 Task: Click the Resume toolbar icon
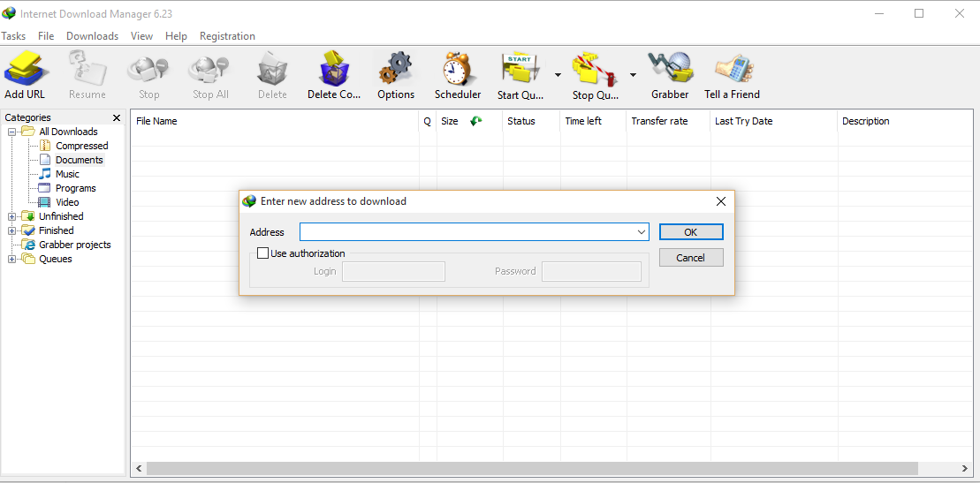[x=87, y=69]
